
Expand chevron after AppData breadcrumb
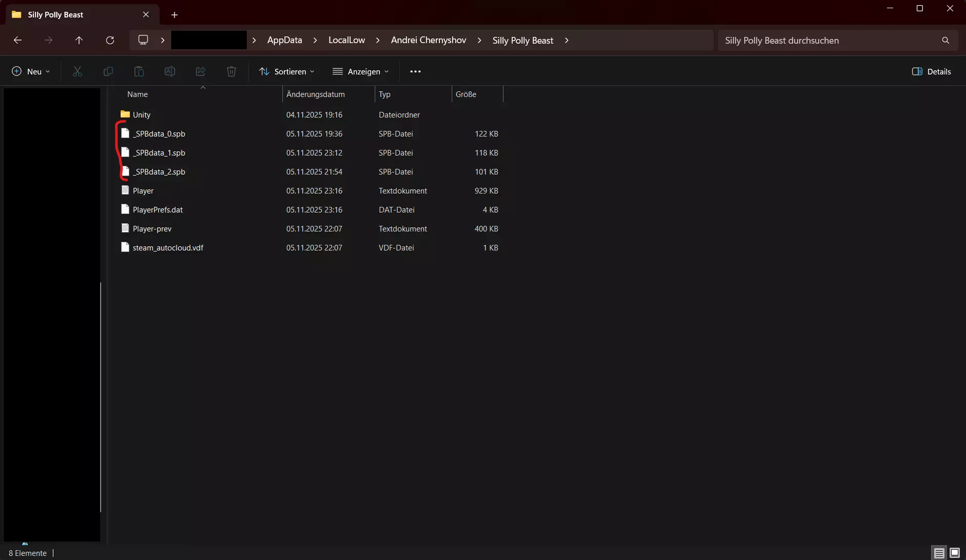point(315,40)
